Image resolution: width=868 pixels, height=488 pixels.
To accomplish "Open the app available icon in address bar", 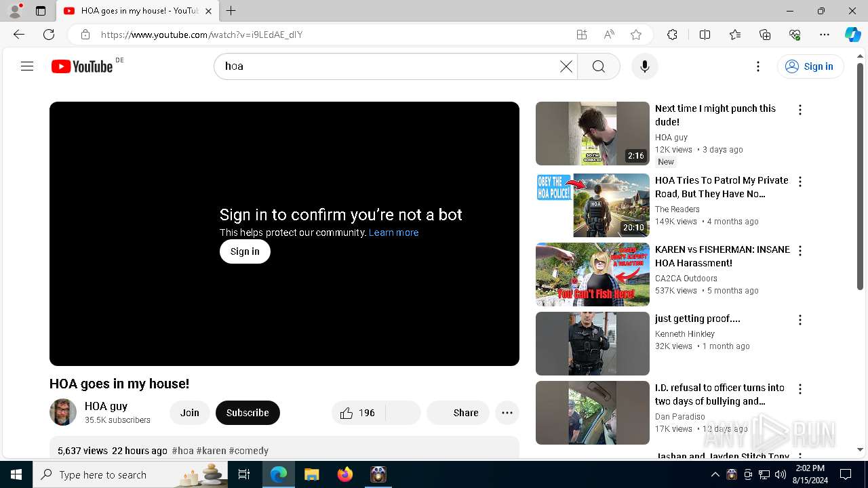I will pyautogui.click(x=582, y=35).
